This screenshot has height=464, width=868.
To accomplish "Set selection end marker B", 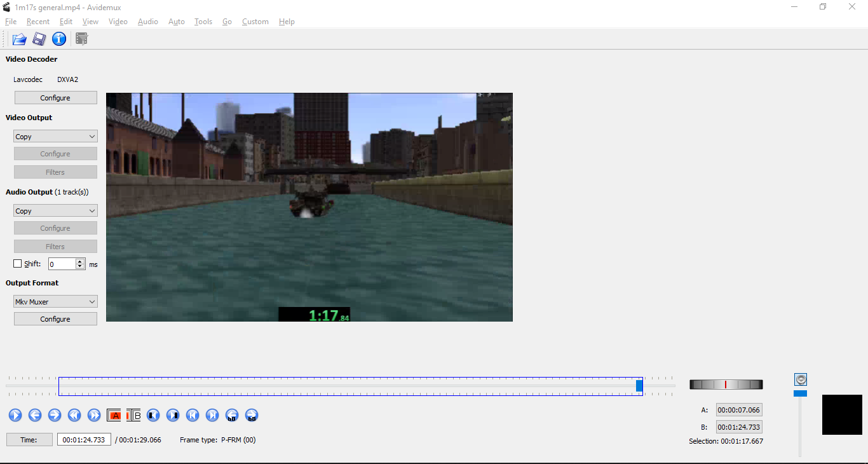I will 133,416.
